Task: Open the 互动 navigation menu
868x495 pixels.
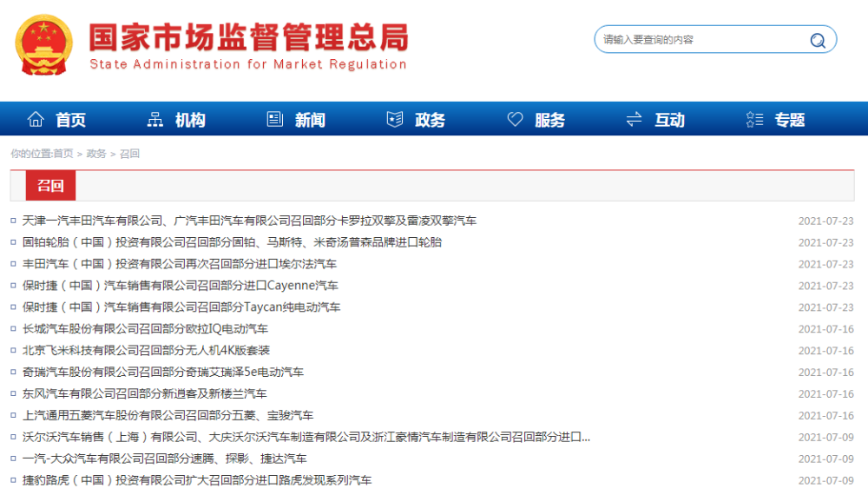Action: coord(670,120)
